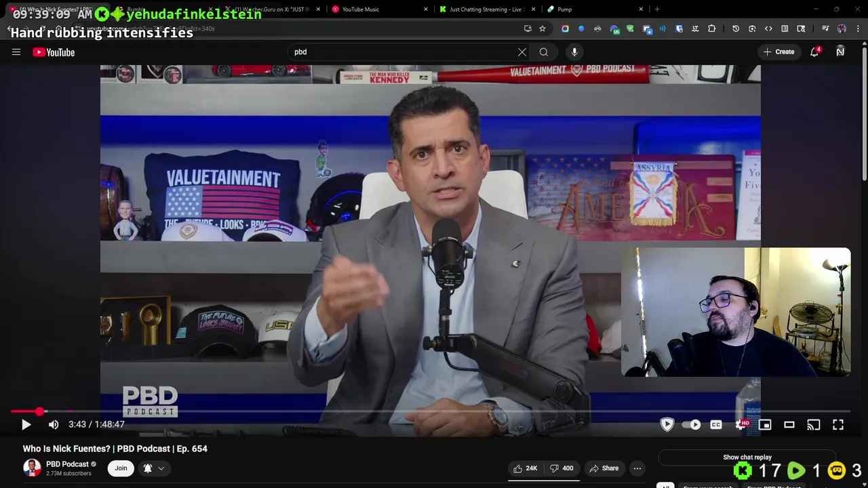Image resolution: width=868 pixels, height=488 pixels.
Task: Like the video with 24K likes
Action: 526,468
